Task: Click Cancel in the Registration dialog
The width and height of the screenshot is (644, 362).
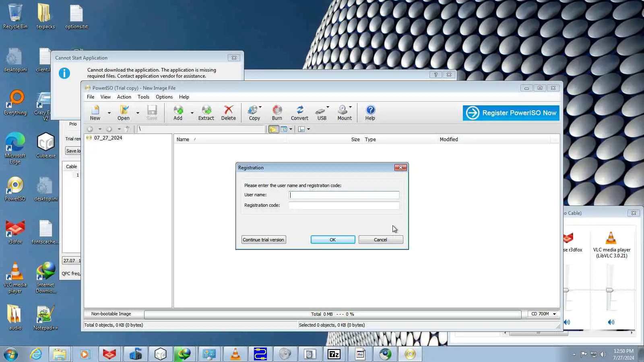Action: point(380,240)
